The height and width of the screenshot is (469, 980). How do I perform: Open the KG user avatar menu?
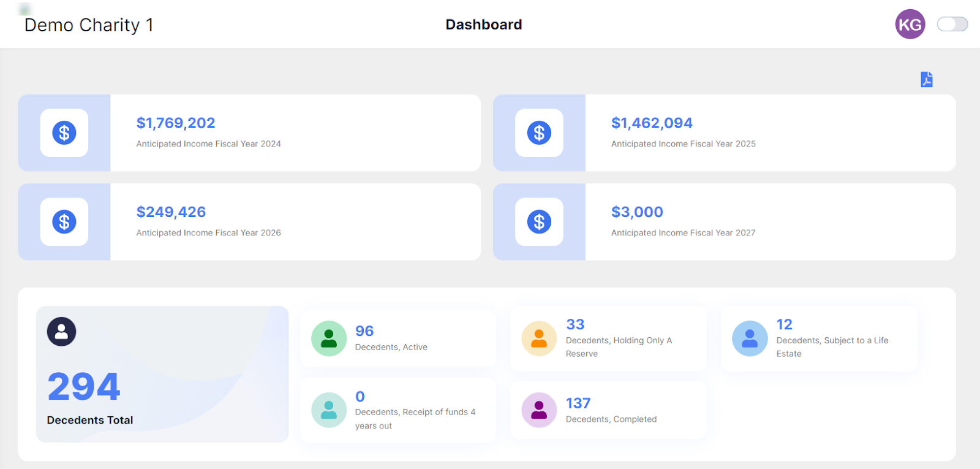click(x=910, y=25)
